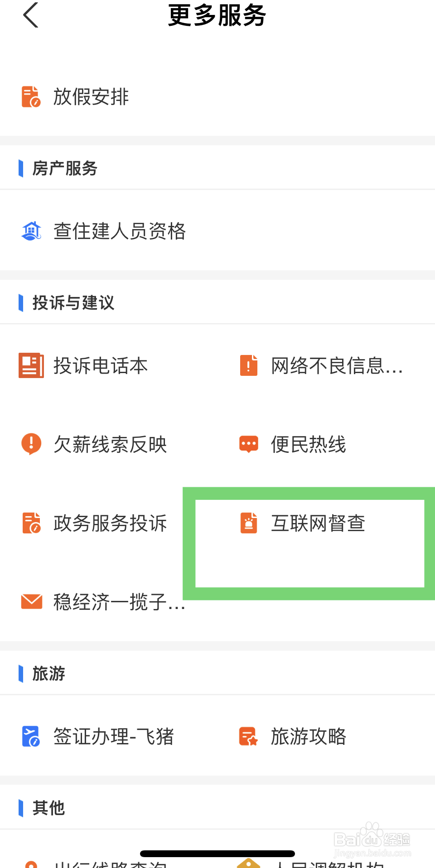Select the 房产服务 section header
This screenshot has height=868, width=435.
coord(217,168)
